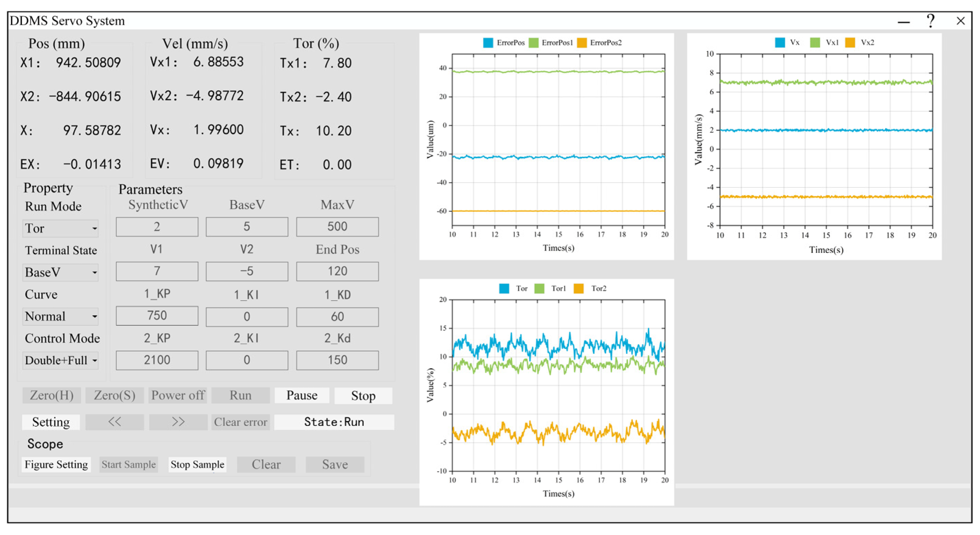Click Stop Sample in the Scope section
Image resolution: width=980 pixels, height=535 pixels.
pos(197,465)
